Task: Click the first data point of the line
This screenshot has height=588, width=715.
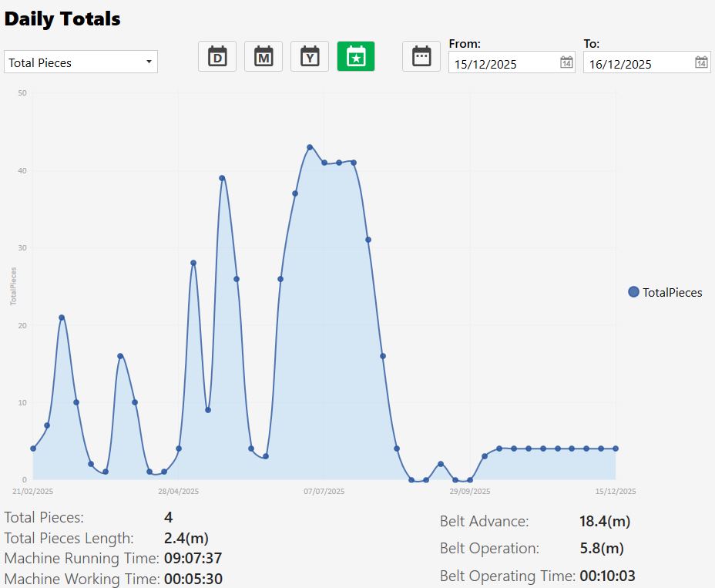Action: [33, 449]
